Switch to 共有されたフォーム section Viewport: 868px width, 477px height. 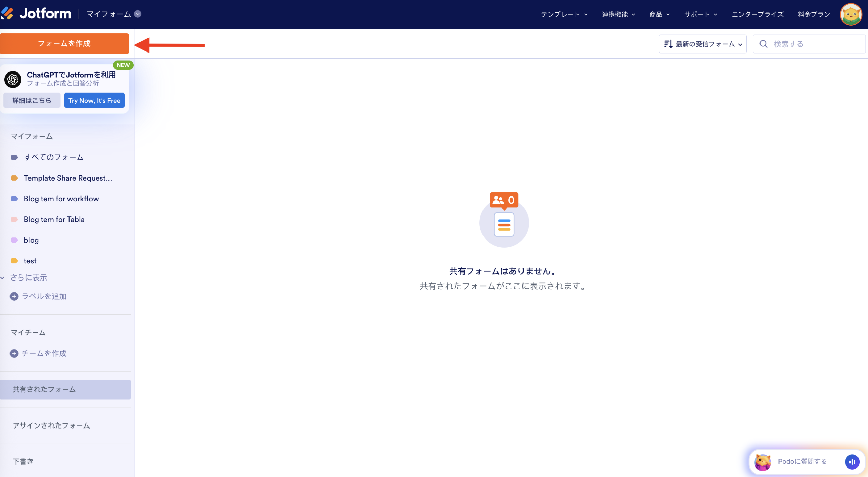point(44,389)
